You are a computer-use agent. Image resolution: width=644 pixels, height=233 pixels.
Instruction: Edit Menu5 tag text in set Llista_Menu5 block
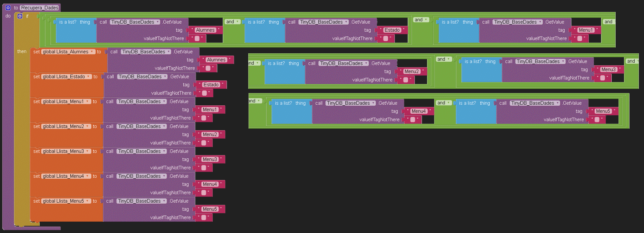coord(210,209)
